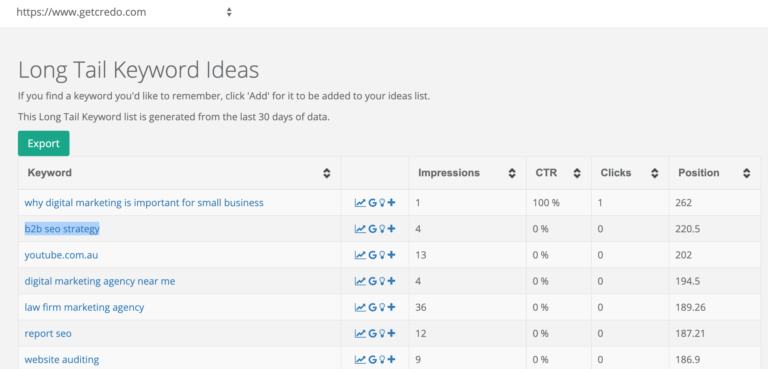Sort table by CTR column
The image size is (768, 369).
click(x=577, y=173)
